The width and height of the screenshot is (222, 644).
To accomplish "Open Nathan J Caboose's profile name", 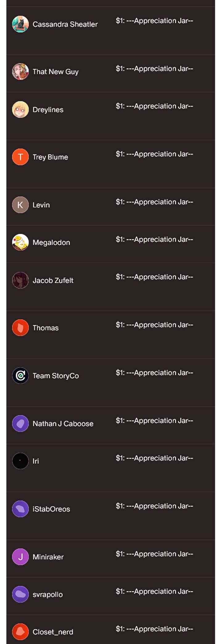I will 63,423.
